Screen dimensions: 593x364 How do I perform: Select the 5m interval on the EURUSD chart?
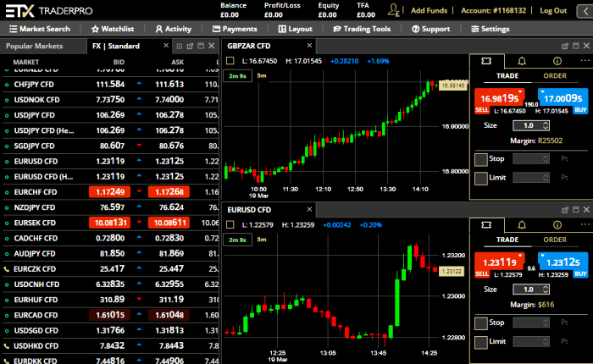tap(262, 240)
